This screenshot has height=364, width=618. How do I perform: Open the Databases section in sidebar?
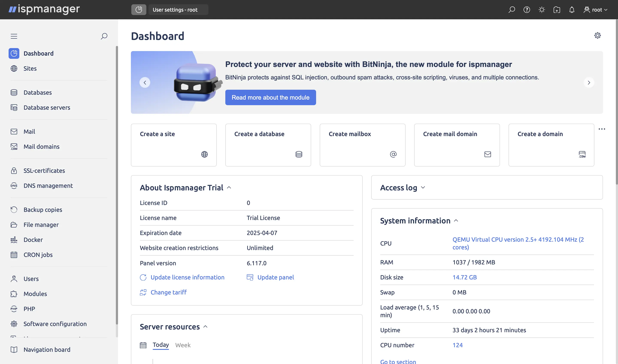pyautogui.click(x=38, y=93)
